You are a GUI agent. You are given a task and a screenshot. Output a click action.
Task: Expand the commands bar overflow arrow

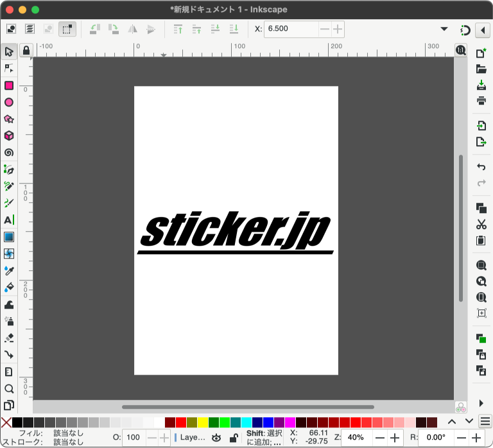coord(481,403)
